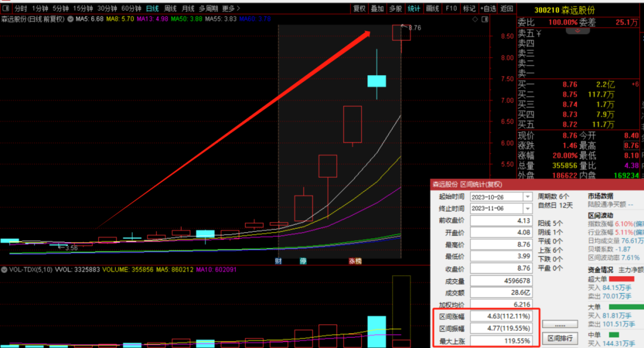Open indicator settings icon next to 森远股份(日线,前复权)
Viewport: 644px width, 348px height.
point(70,19)
